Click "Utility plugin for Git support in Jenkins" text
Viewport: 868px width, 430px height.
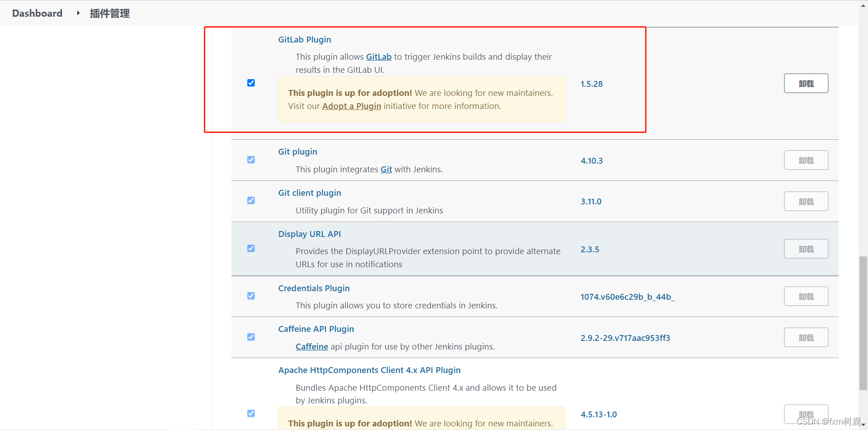point(369,210)
